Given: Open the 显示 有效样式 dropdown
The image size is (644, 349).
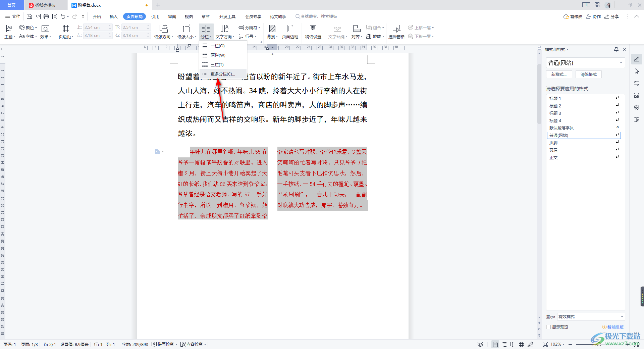Looking at the screenshot, I should 591,316.
